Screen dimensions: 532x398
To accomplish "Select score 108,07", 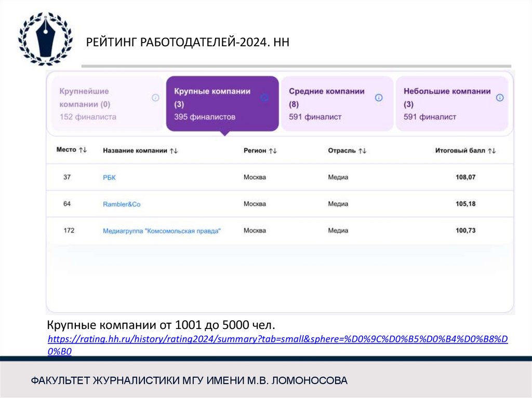I will pos(465,177).
